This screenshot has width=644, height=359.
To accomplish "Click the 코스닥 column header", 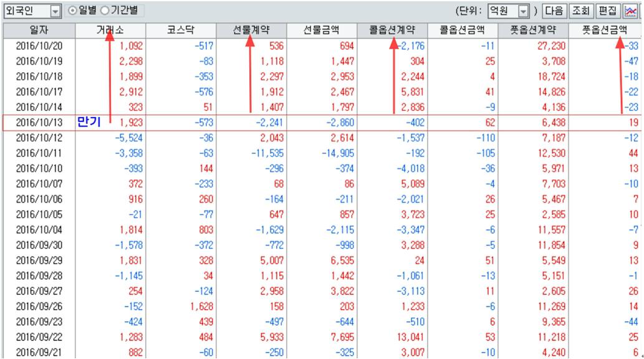I will pos(181,30).
